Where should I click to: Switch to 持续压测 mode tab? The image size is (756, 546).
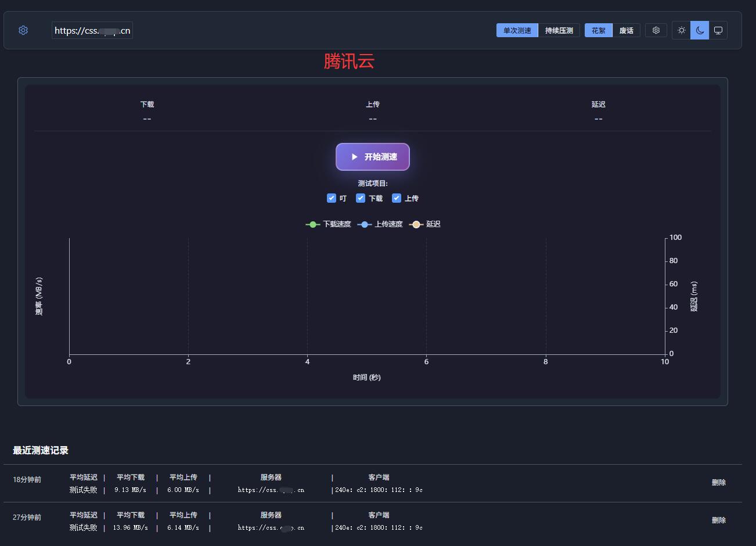tap(559, 30)
